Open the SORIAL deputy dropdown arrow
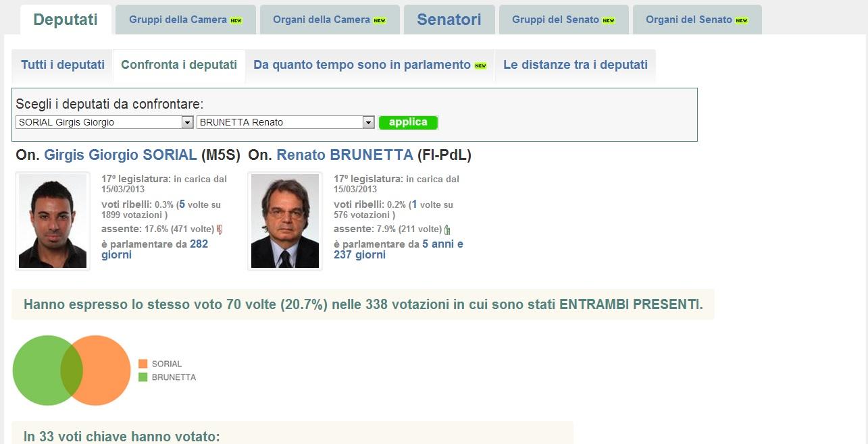This screenshot has height=444, width=868. pos(188,122)
